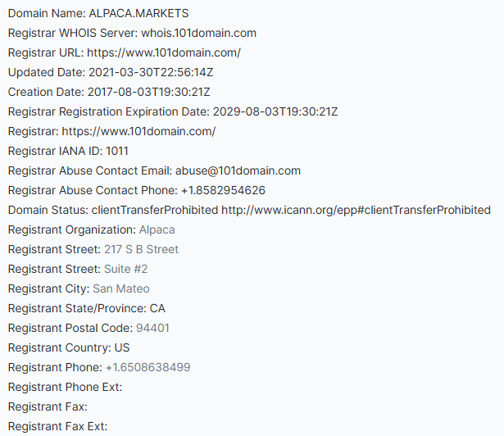Image resolution: width=504 pixels, height=436 pixels.
Task: Click the Registrant Fax Ext label
Action: [x=57, y=426]
